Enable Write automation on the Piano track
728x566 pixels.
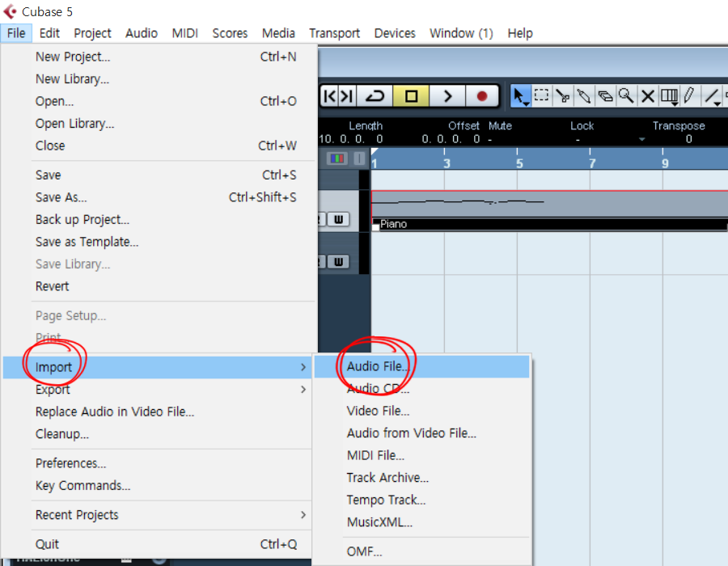point(338,219)
